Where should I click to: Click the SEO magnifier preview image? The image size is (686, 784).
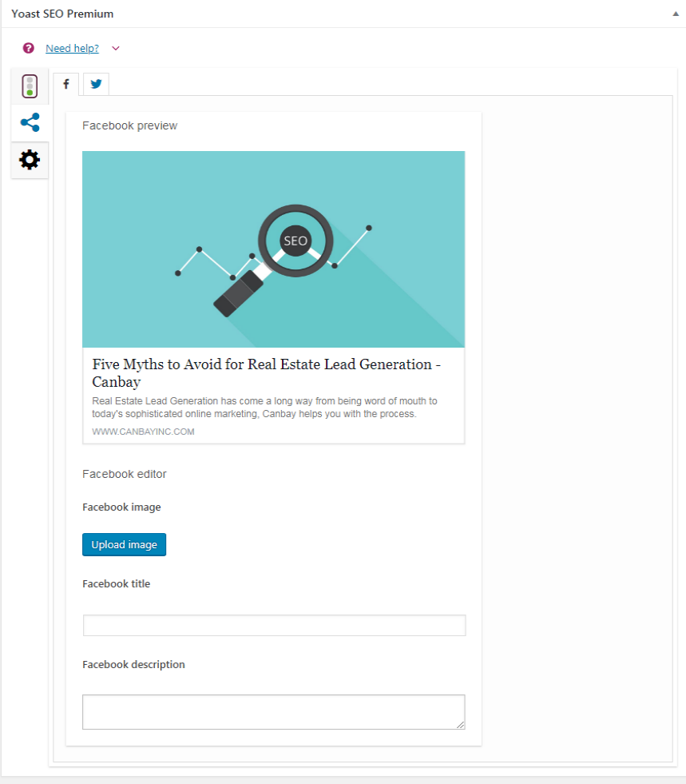[x=273, y=249]
